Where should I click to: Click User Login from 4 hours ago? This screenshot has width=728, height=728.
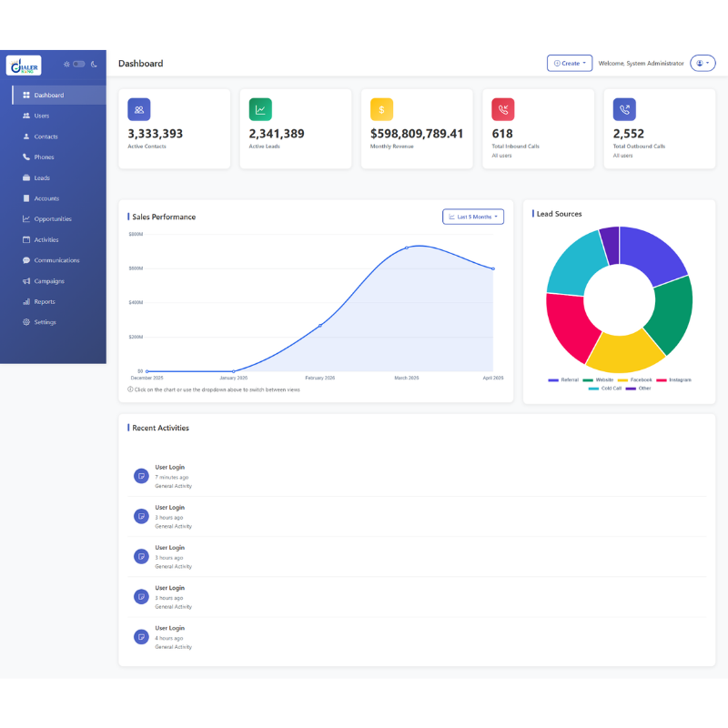coord(170,628)
